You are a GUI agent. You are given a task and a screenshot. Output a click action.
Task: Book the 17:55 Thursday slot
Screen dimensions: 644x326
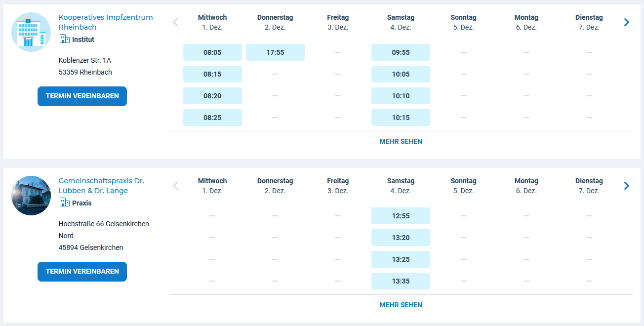pos(275,52)
